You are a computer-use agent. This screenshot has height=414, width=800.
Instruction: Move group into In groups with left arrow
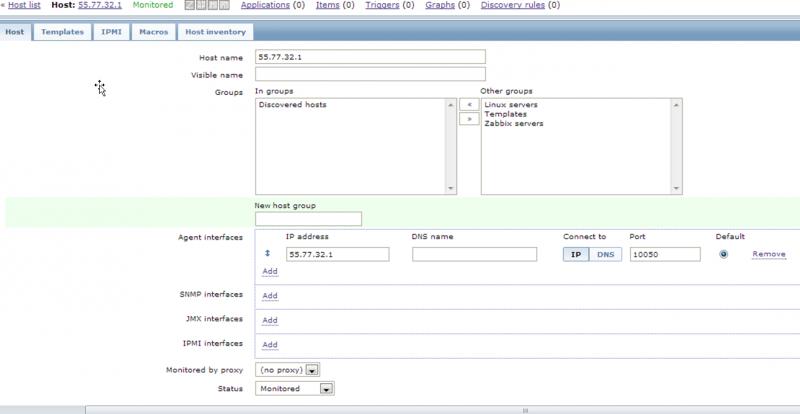point(469,105)
